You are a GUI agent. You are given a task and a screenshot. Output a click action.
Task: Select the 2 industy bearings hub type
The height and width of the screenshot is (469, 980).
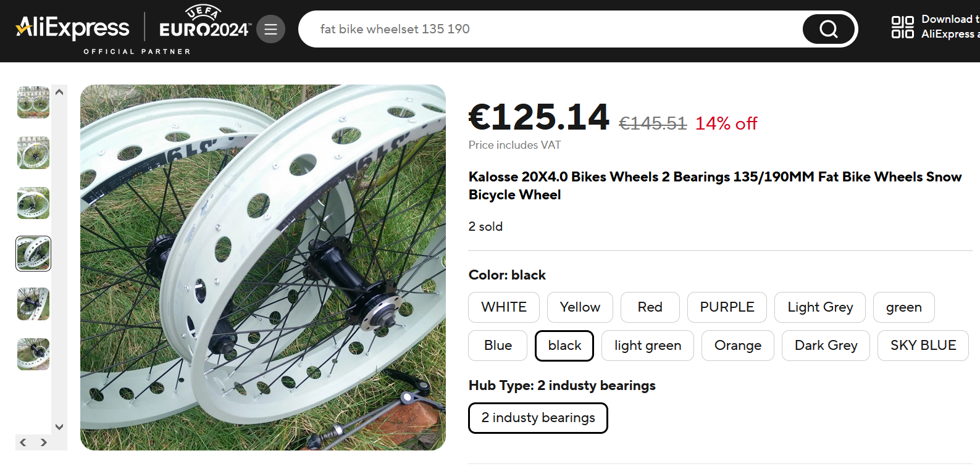(537, 418)
